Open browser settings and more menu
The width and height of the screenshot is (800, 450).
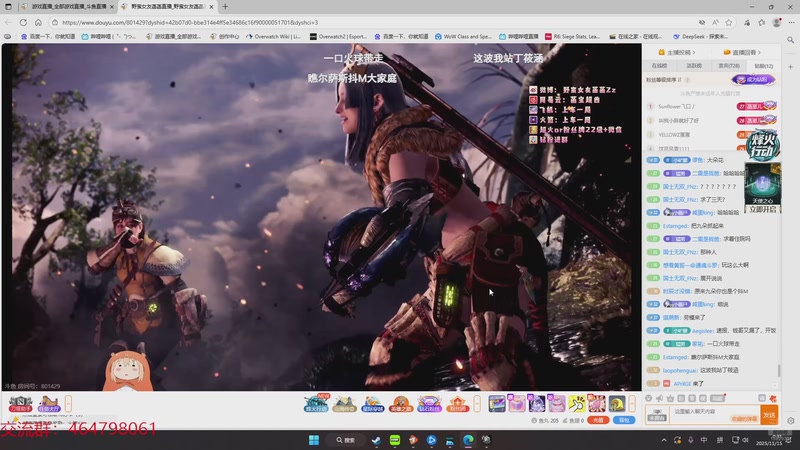[x=791, y=22]
